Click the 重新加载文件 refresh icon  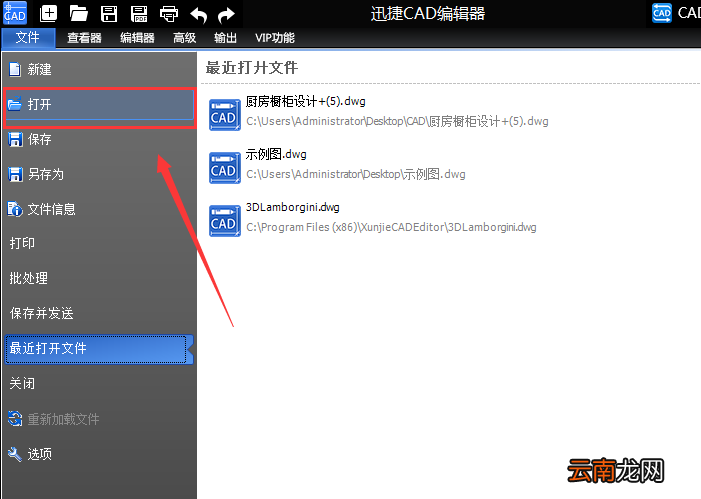(15, 419)
